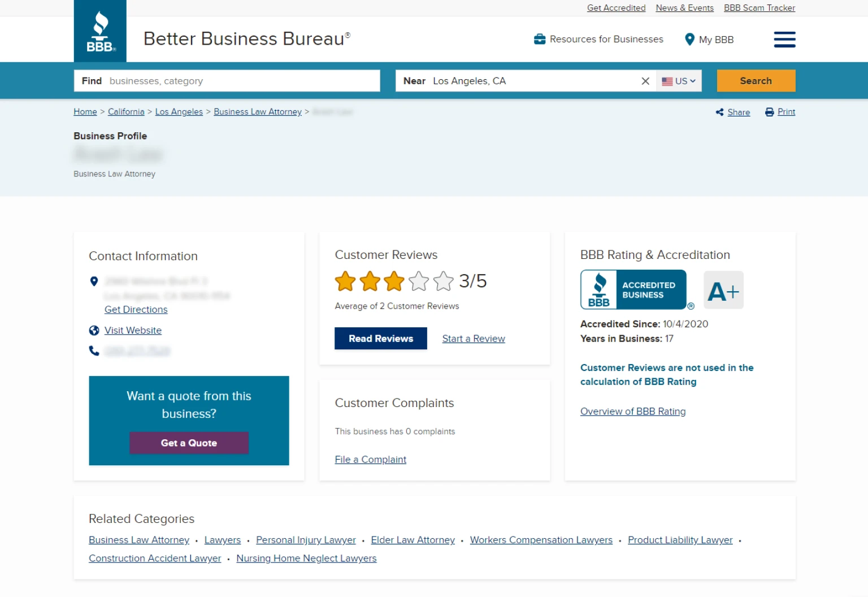Click the Print link
The width and height of the screenshot is (868, 597).
[786, 112]
